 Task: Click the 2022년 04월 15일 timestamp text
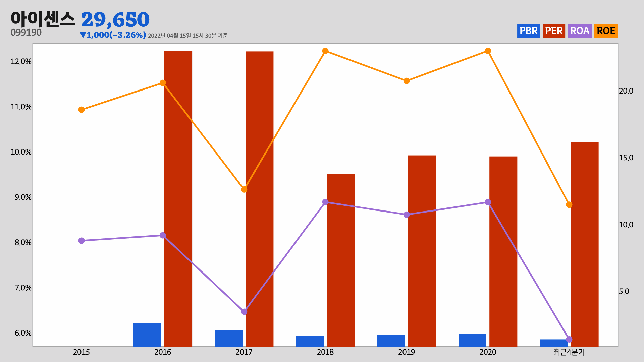pyautogui.click(x=188, y=36)
